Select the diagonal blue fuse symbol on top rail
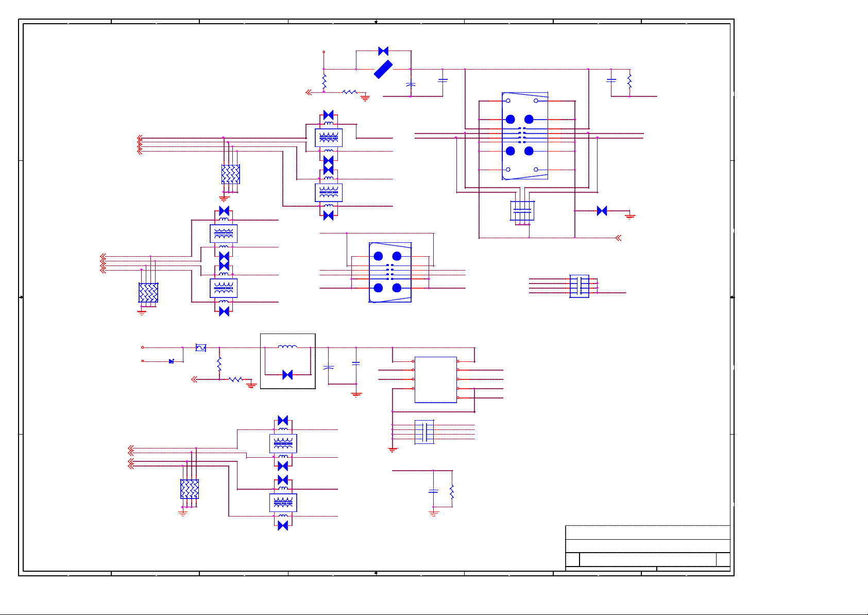This screenshot has height=615, width=868. [383, 69]
